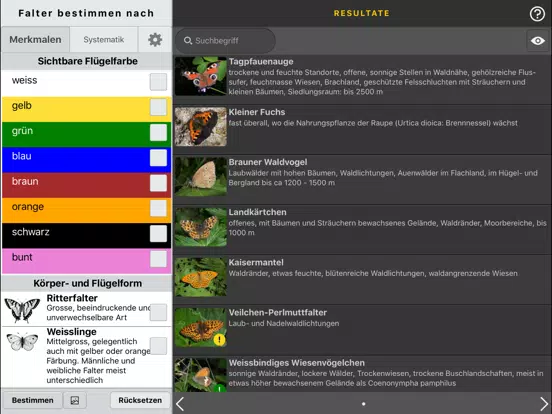This screenshot has height=414, width=552.
Task: Click the RESULTATE heading
Action: [362, 13]
